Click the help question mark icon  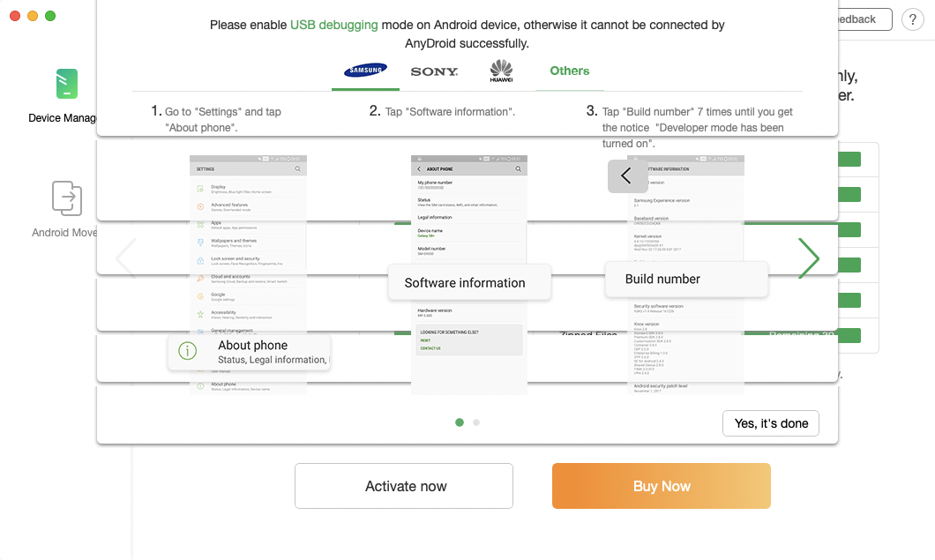[x=912, y=19]
